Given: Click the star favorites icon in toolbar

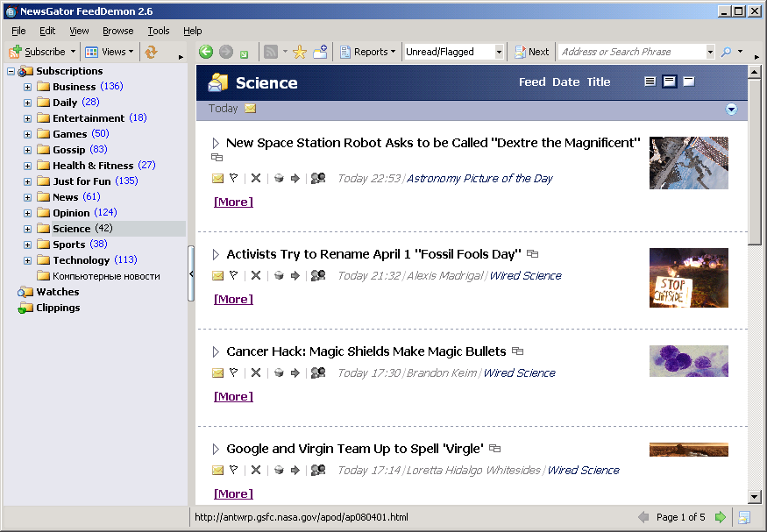Looking at the screenshot, I should point(300,52).
